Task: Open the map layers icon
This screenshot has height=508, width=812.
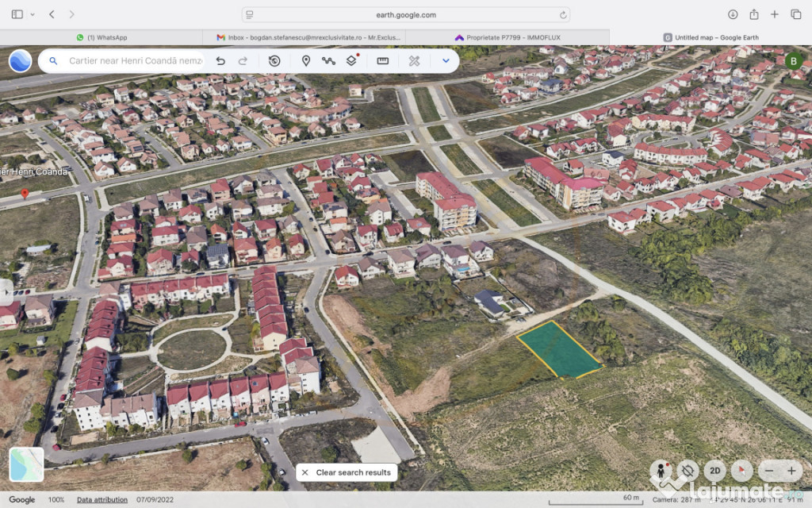Action: click(x=351, y=60)
